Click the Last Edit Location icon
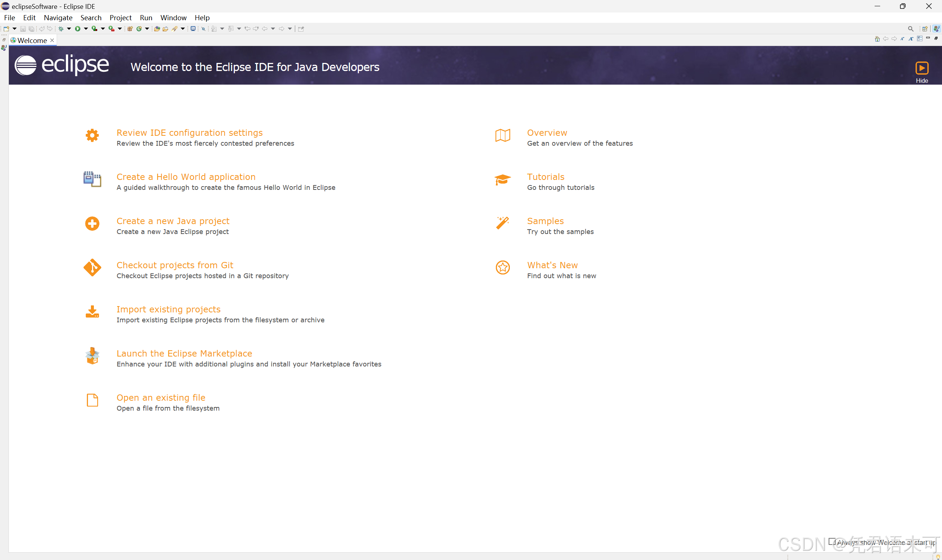The image size is (942, 560). click(x=247, y=29)
